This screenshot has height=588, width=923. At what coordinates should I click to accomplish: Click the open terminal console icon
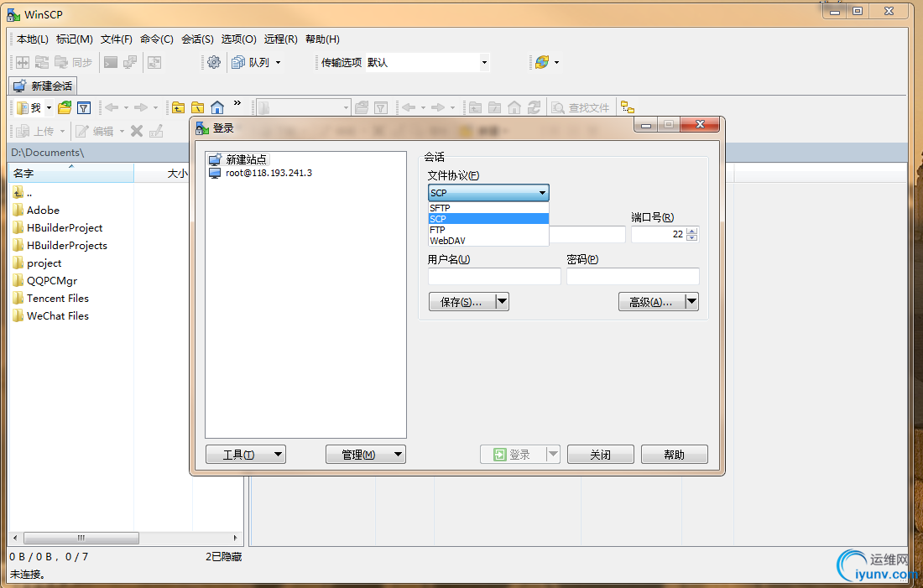tap(111, 62)
